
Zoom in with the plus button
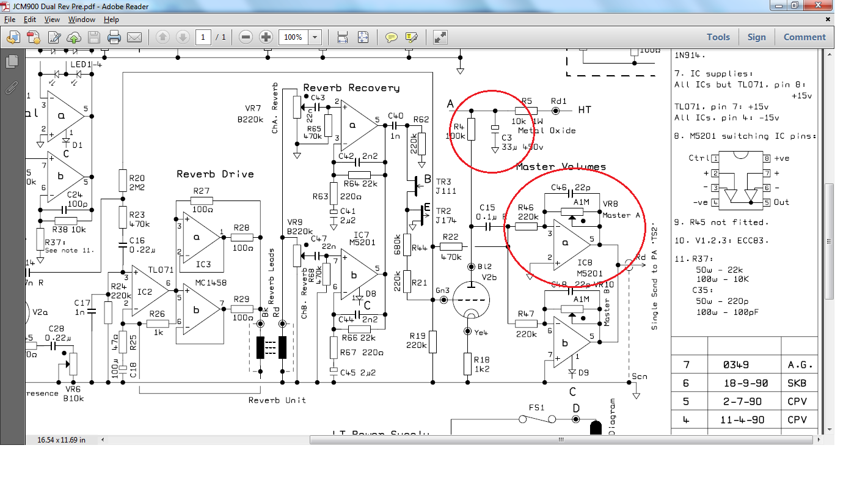pos(266,37)
